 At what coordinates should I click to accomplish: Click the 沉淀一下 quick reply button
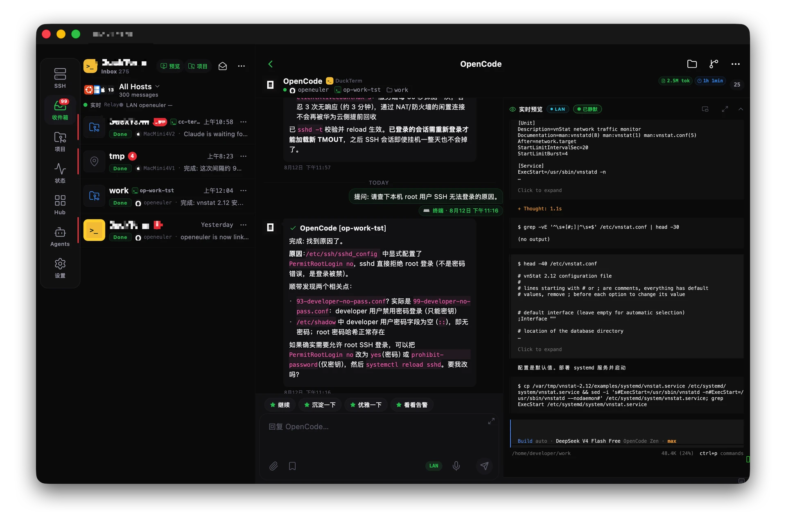point(320,405)
